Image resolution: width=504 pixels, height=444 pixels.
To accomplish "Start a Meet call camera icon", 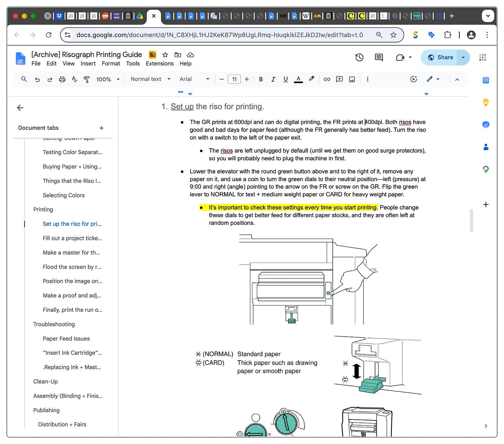I will [x=400, y=57].
